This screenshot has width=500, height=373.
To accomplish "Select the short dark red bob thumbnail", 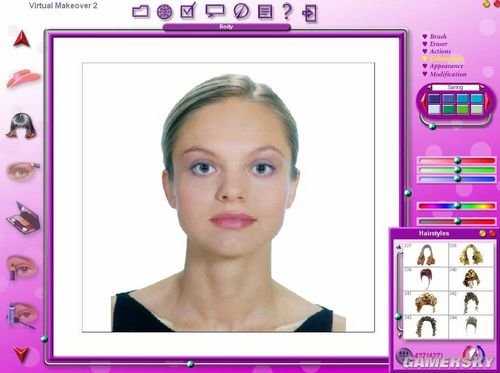I will coord(426,279).
